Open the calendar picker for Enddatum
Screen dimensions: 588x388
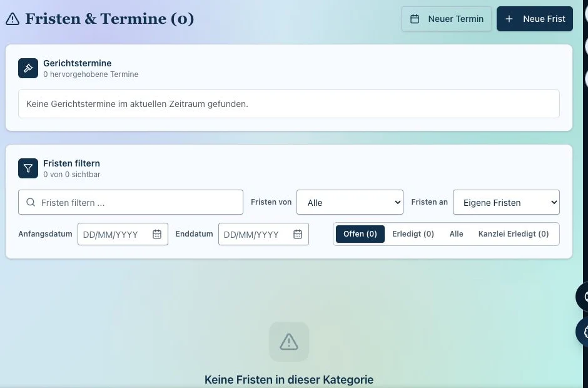pos(298,234)
